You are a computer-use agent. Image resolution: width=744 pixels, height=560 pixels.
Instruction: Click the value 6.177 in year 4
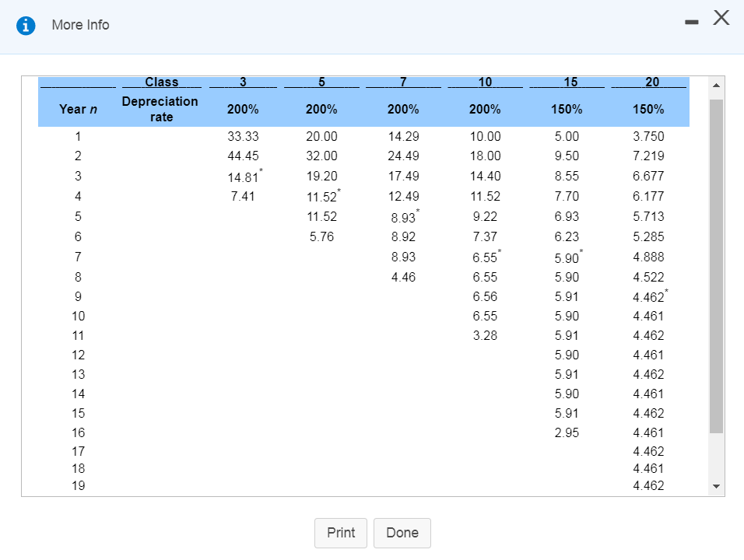coord(648,196)
